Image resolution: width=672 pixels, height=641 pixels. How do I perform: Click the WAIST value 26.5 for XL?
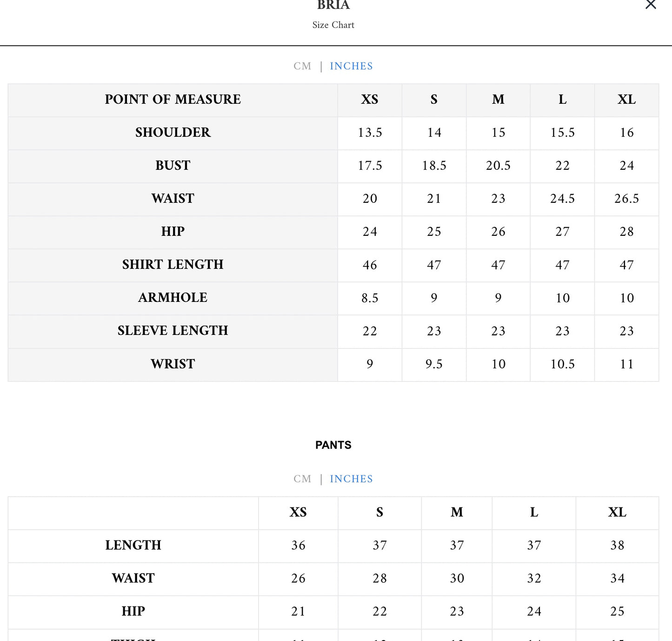(626, 199)
